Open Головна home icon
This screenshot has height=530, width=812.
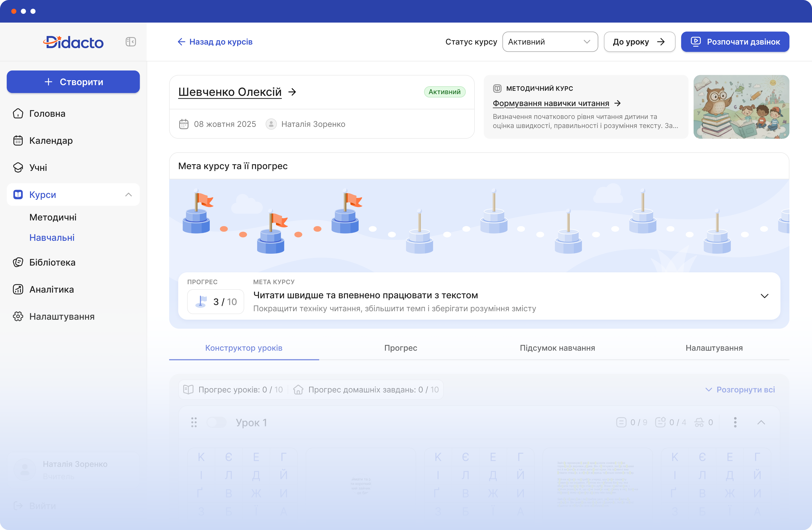click(18, 114)
